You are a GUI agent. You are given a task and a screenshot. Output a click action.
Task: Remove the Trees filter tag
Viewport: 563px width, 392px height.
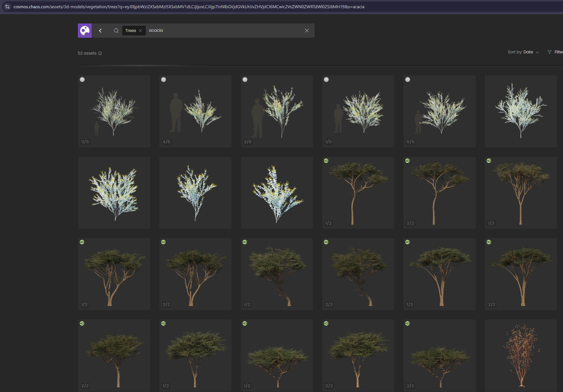point(140,31)
